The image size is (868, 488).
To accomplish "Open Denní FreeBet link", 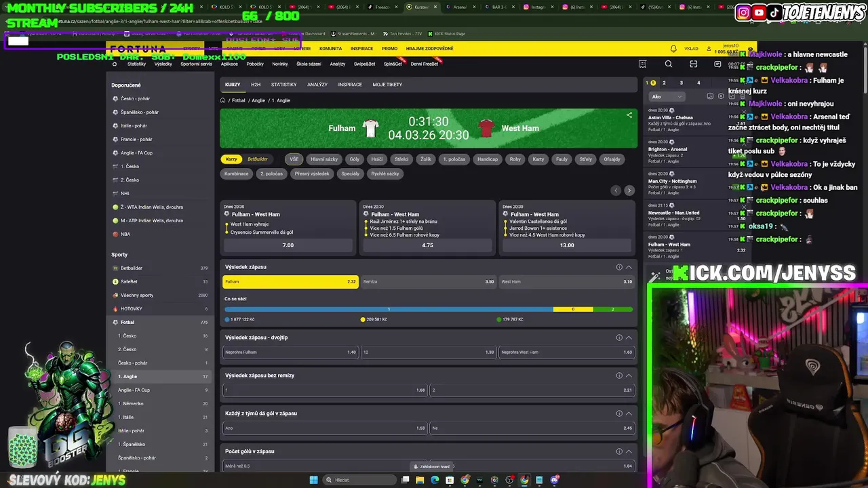I will pyautogui.click(x=425, y=64).
